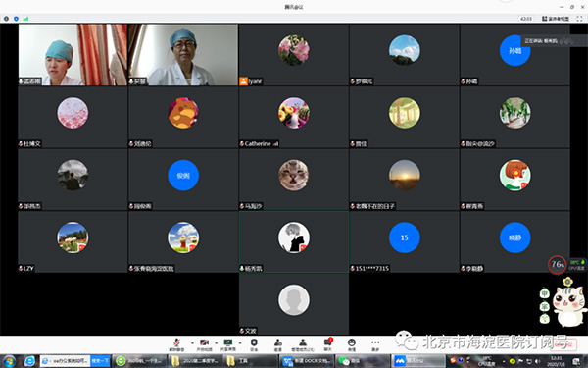This screenshot has height=368, width=588.
Task: Switch to speaker view layout
Action: (x=556, y=19)
